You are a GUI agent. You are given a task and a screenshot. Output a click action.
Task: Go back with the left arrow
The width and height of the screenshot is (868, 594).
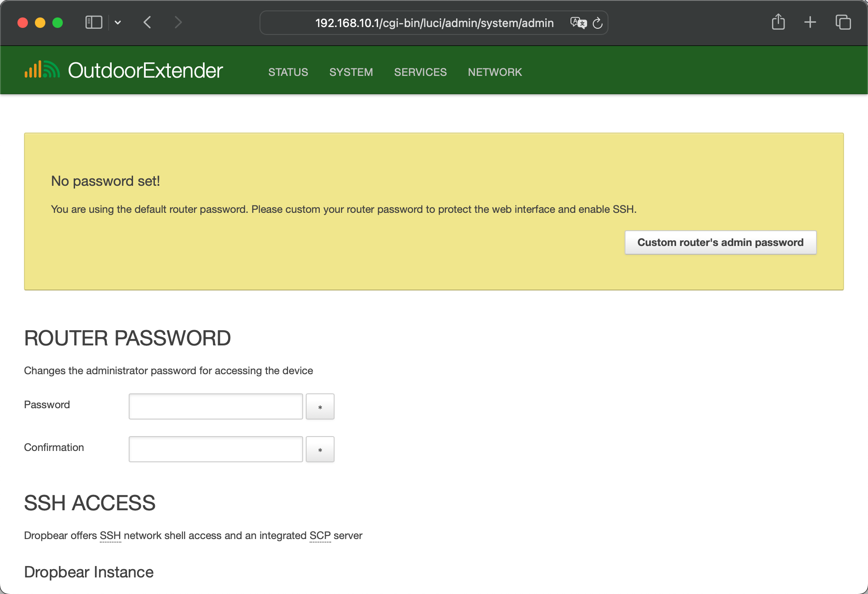tap(147, 22)
